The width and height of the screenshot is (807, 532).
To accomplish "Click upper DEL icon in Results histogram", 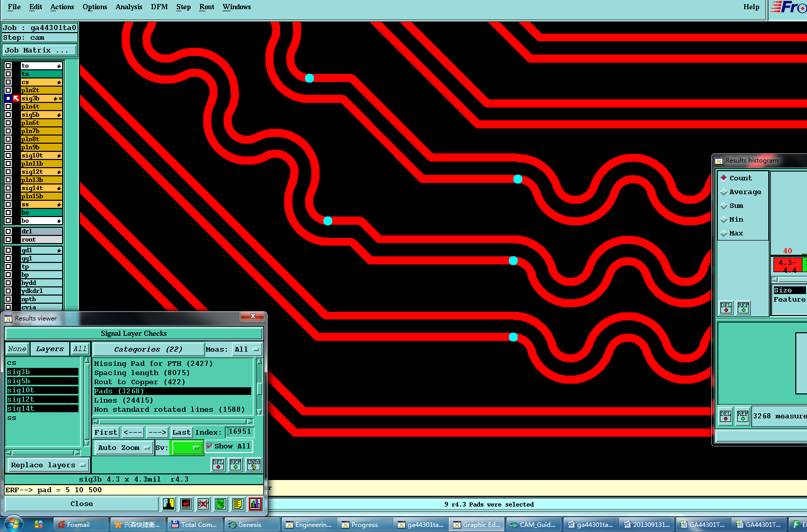I will [x=726, y=308].
